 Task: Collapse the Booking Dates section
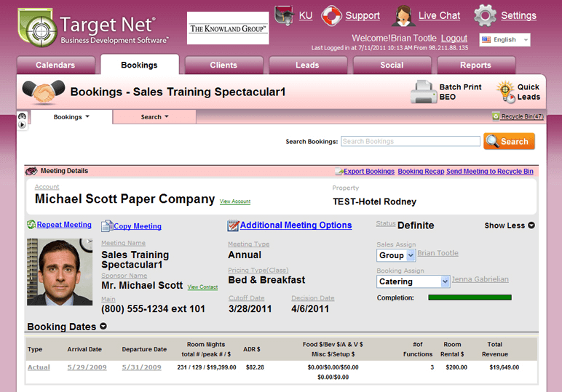coord(103,326)
